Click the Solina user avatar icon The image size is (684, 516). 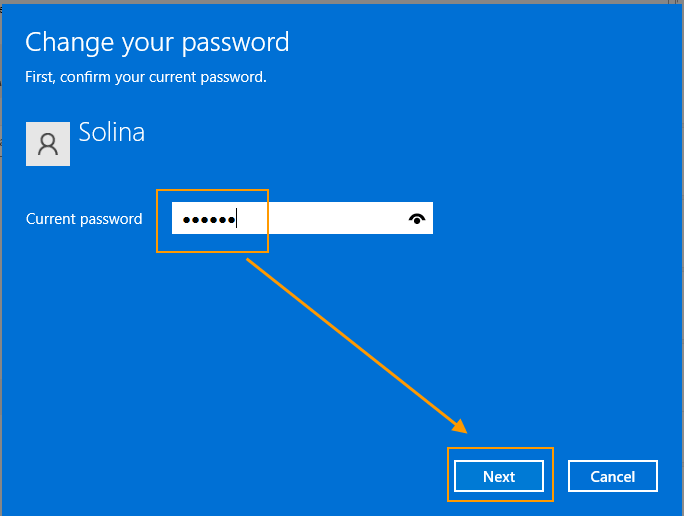(48, 144)
